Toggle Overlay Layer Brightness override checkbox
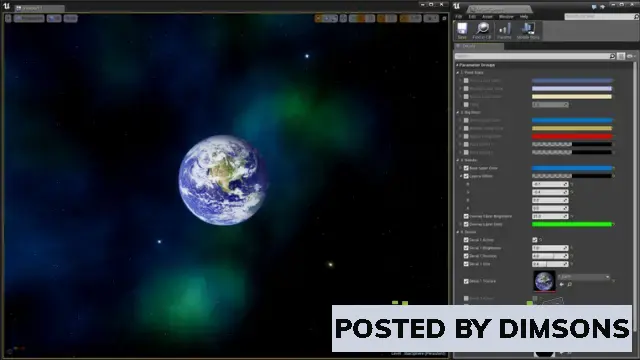 click(466, 216)
